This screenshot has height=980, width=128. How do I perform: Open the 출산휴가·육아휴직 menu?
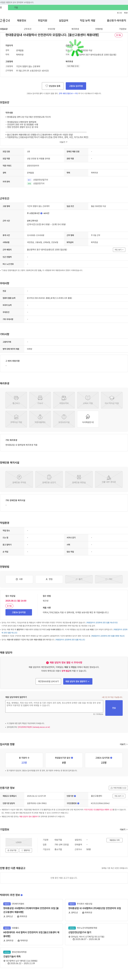(117, 21)
